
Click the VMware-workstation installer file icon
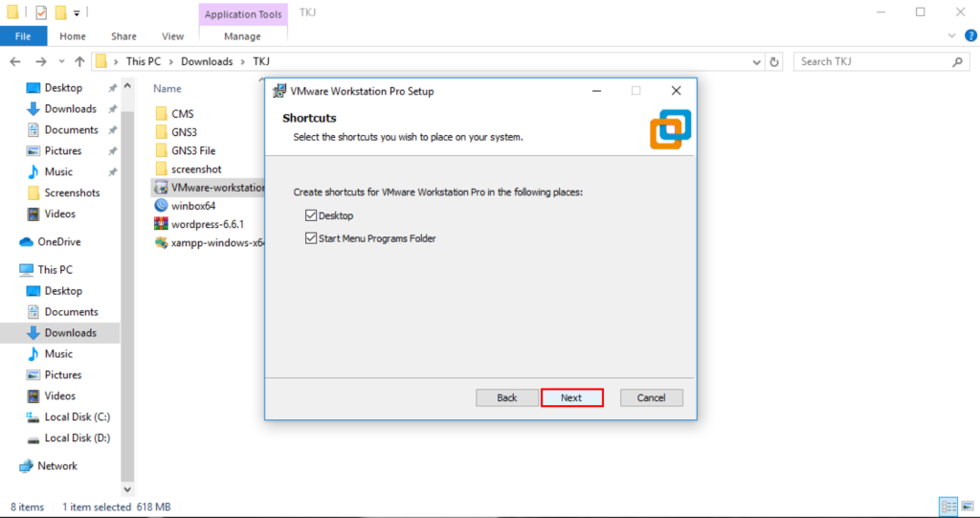(x=161, y=188)
